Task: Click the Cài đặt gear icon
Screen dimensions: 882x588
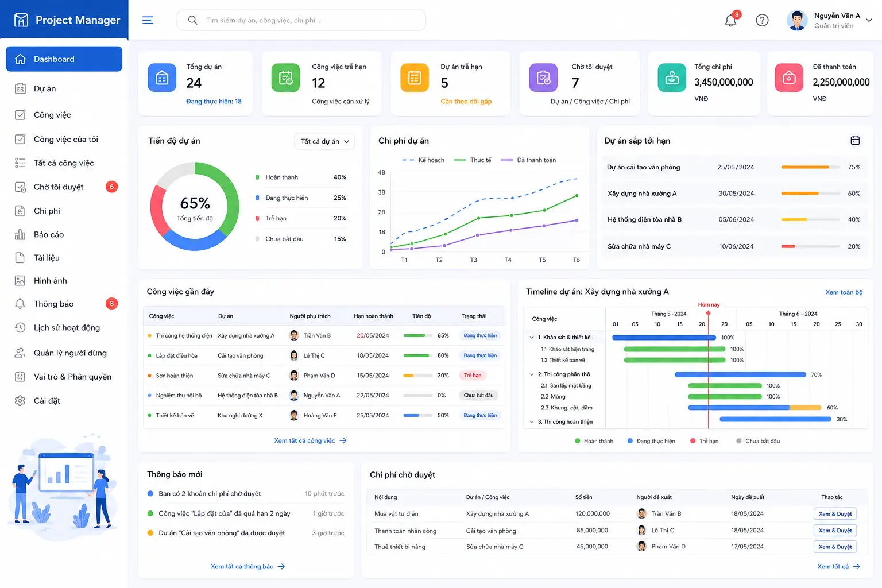Action: point(20,400)
